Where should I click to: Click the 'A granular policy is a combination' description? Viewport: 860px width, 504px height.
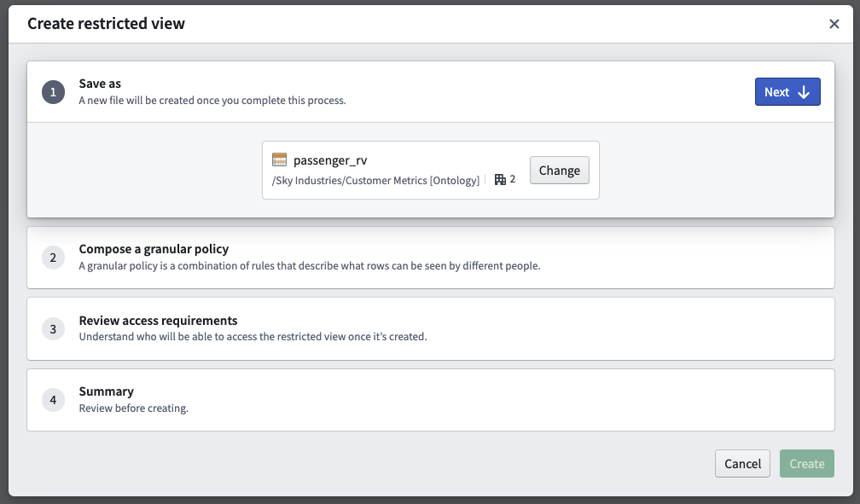310,265
